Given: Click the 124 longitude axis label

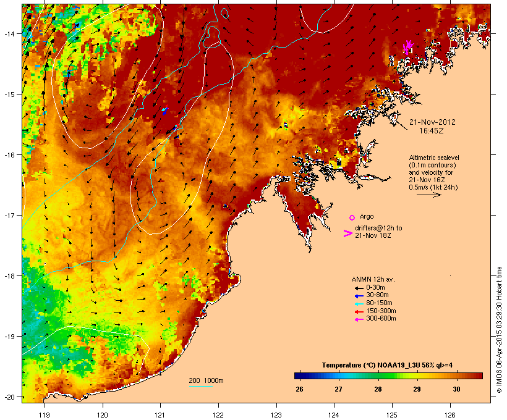Looking at the screenshot, I should click(334, 415).
